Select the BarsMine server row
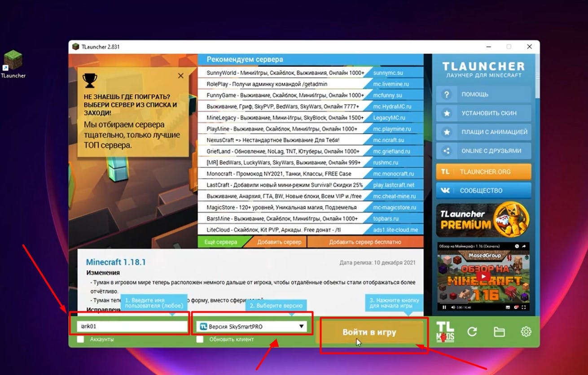Viewport: 588px width, 375px height. tap(310, 218)
